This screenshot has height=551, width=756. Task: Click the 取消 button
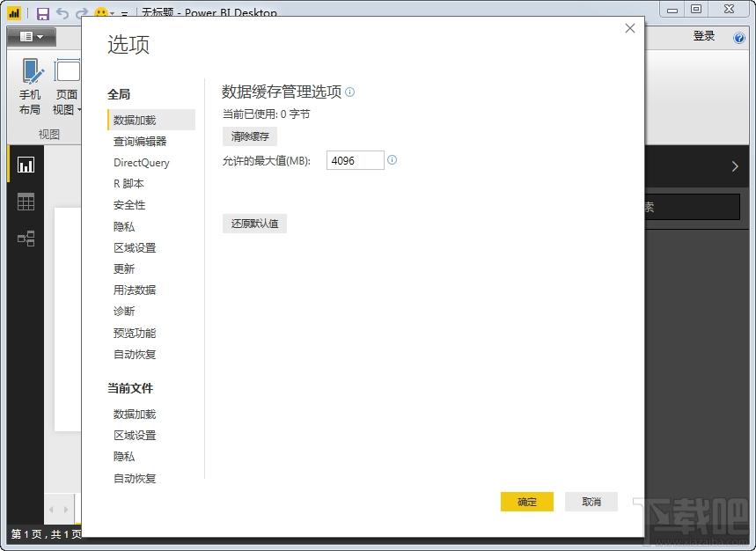(591, 502)
